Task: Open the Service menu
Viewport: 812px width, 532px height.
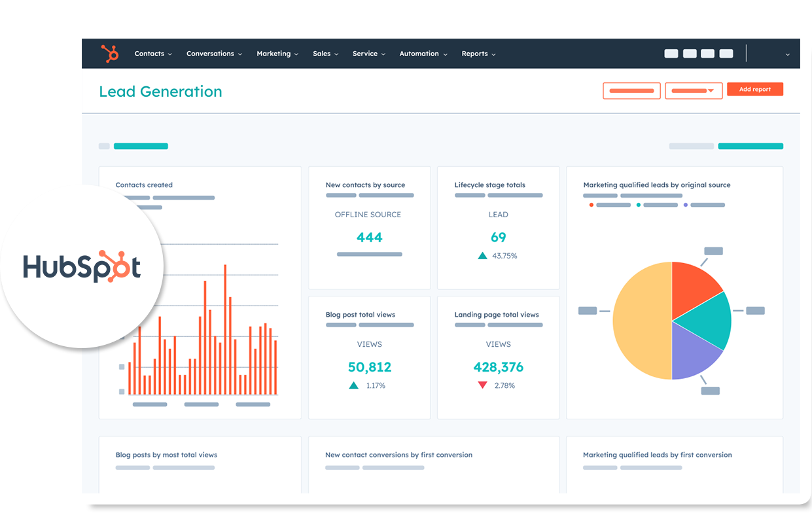Action: tap(369, 54)
